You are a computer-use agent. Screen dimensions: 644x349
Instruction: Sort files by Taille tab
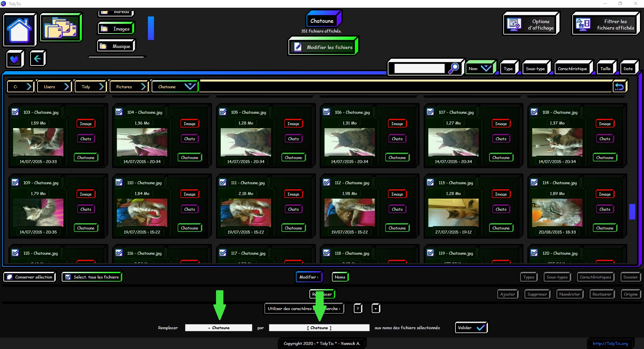(x=605, y=68)
